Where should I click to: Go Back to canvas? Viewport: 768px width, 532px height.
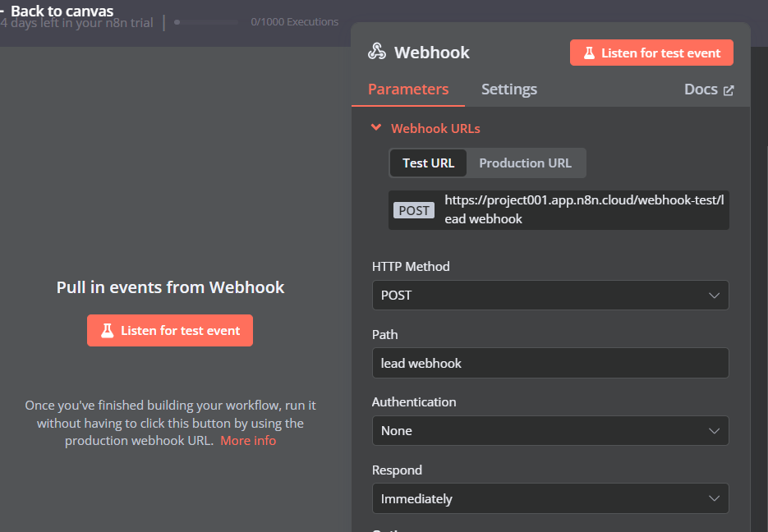click(x=57, y=11)
